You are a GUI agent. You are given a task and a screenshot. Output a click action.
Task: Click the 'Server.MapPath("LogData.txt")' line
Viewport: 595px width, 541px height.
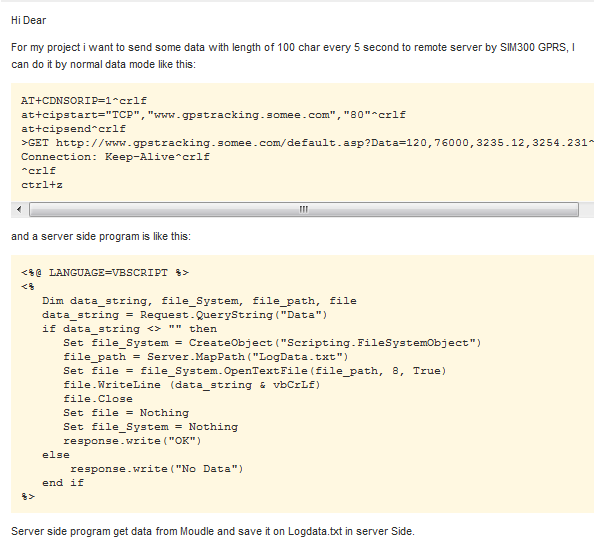[x=206, y=357]
